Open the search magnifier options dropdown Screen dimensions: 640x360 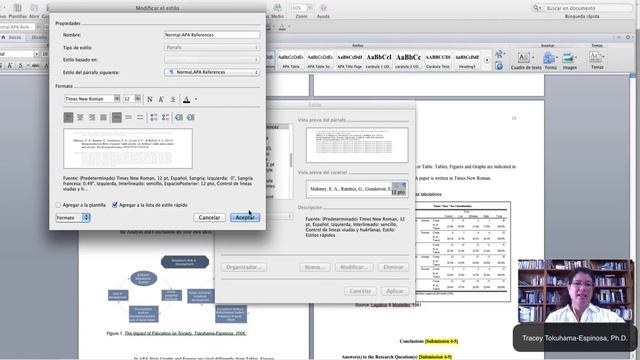(x=537, y=8)
